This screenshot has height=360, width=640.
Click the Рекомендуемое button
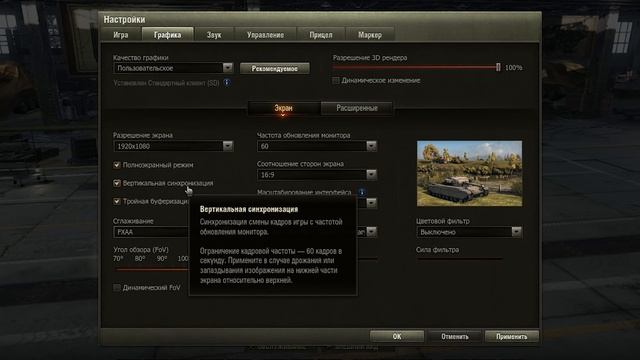click(x=275, y=68)
